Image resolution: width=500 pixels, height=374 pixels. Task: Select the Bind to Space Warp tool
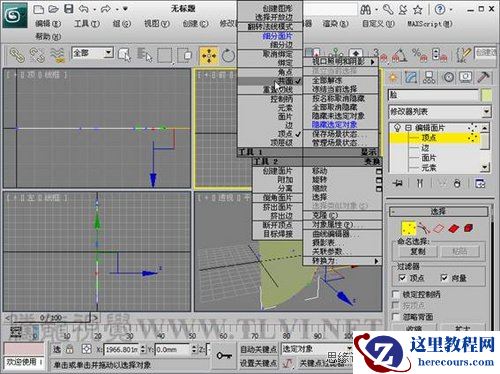[57, 55]
